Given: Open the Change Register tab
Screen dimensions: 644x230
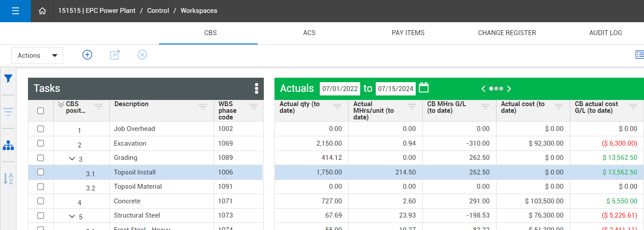Looking at the screenshot, I should pyautogui.click(x=507, y=33).
